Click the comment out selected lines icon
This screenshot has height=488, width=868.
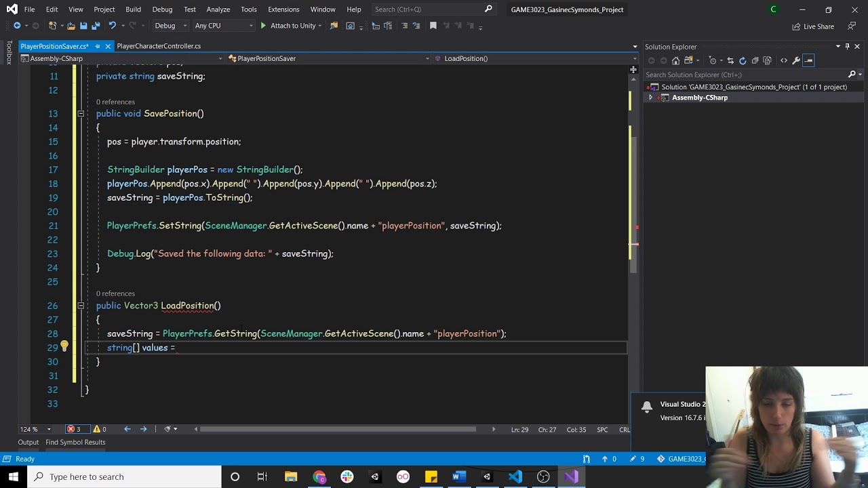pyautogui.click(x=405, y=26)
